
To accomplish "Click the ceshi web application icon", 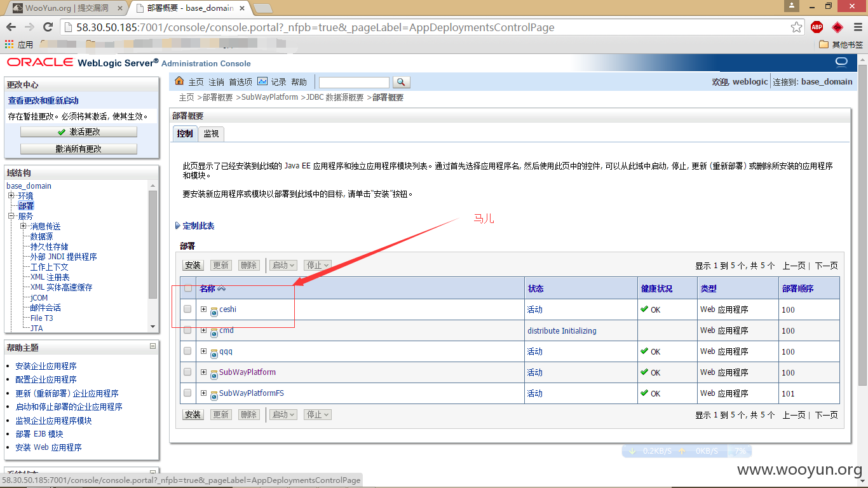I will tap(214, 311).
